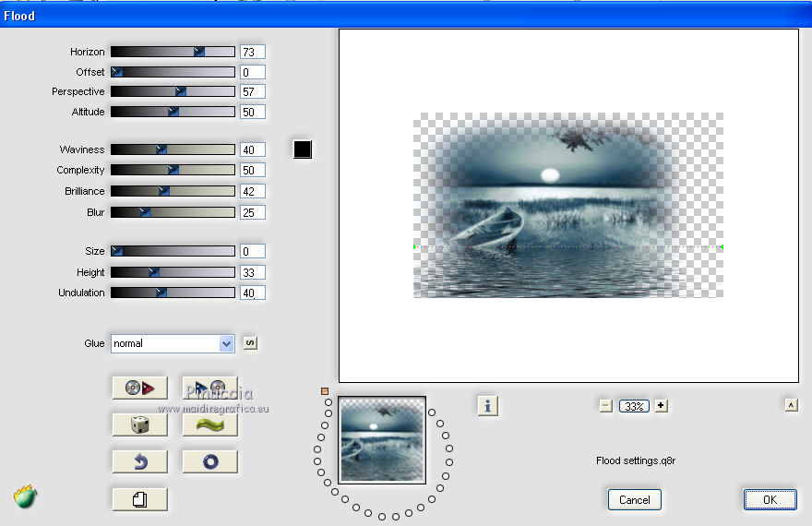
Task: Click the Waviness value field
Action: [x=253, y=149]
